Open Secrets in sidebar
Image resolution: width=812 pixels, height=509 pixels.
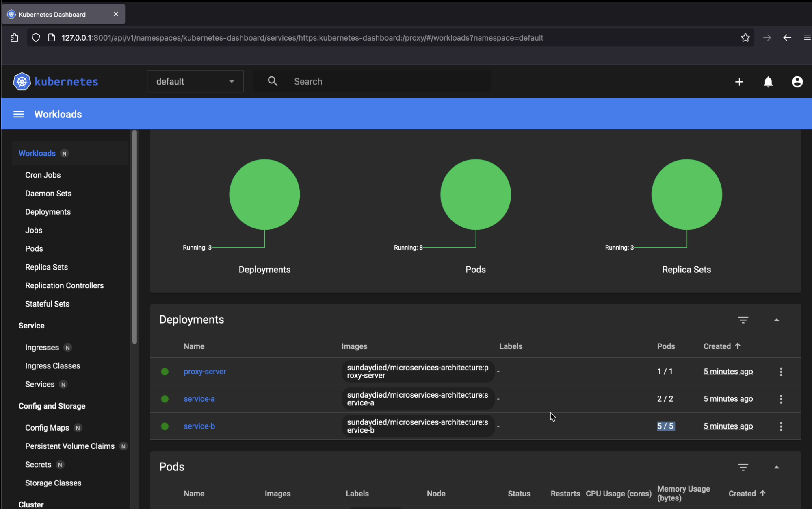(x=38, y=465)
